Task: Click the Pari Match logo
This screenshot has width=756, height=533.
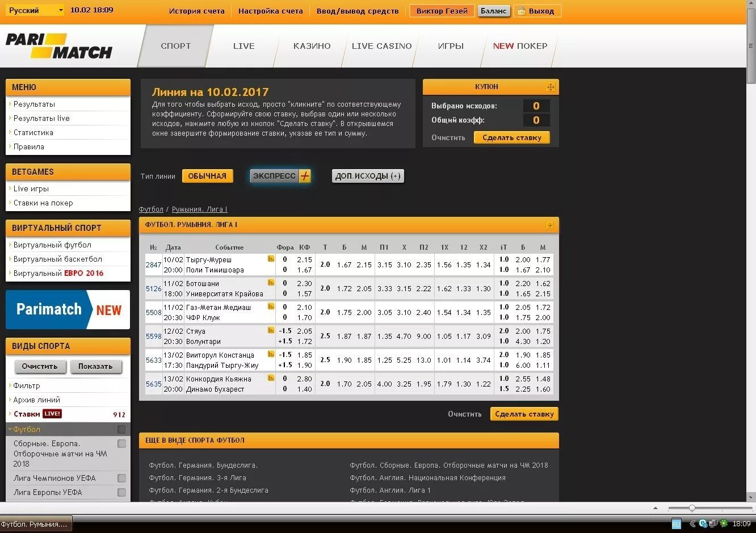Action: tap(59, 46)
